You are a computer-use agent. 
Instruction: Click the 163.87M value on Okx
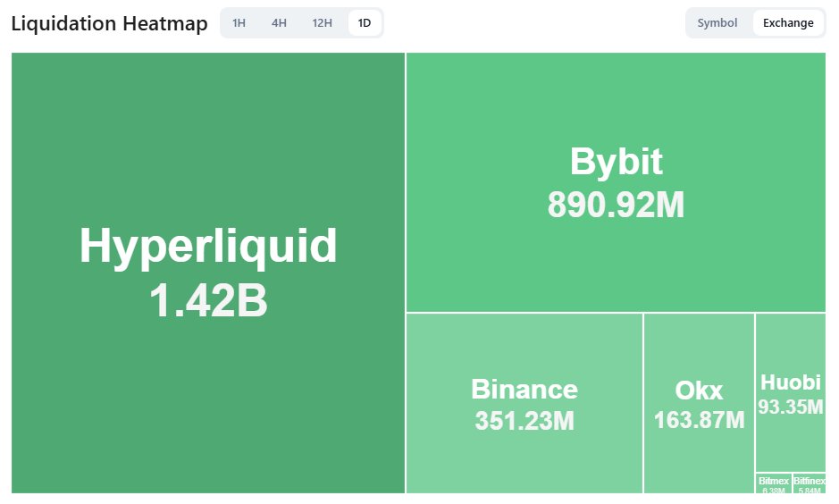(699, 420)
